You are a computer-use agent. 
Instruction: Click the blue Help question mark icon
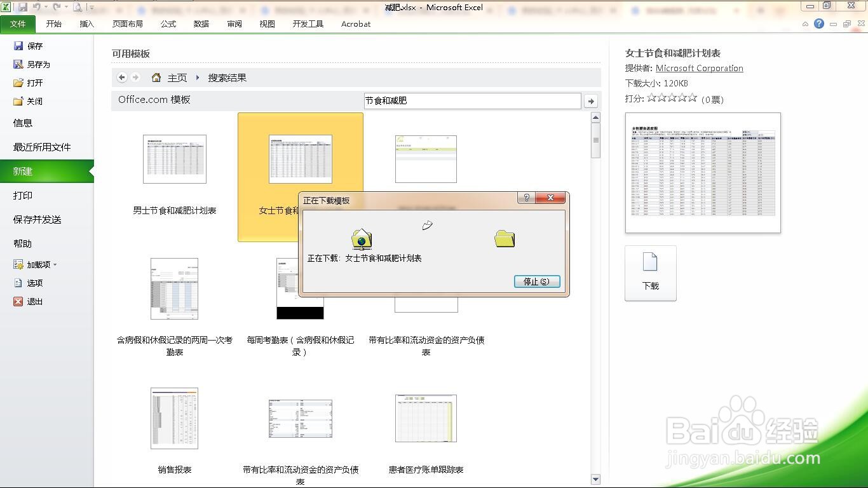819,24
